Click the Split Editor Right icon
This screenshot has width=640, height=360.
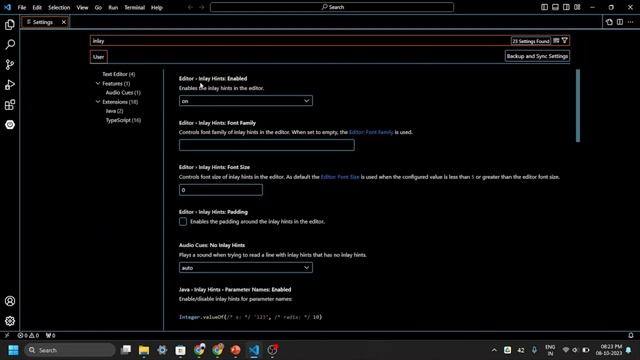point(620,22)
